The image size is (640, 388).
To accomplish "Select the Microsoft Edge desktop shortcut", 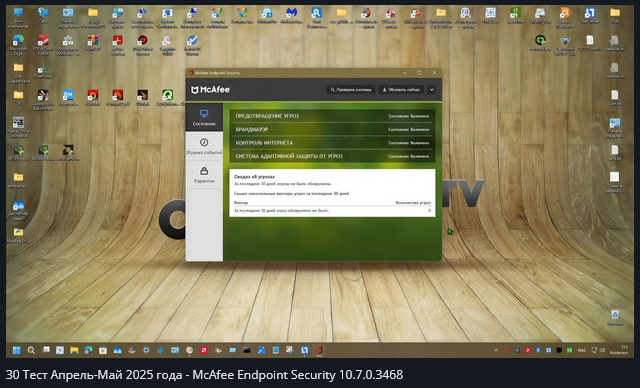I will [x=18, y=45].
